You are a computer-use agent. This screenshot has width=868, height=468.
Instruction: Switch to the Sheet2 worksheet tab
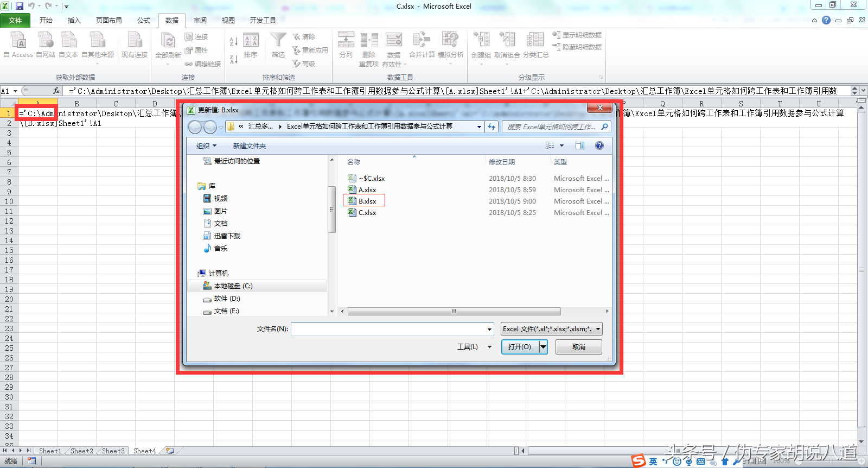coord(82,451)
